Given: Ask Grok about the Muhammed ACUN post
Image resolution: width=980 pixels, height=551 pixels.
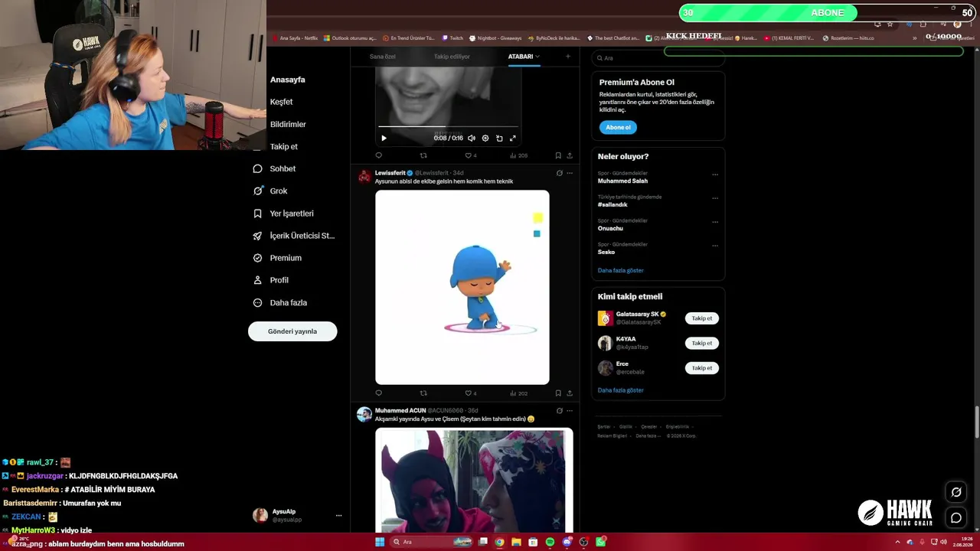Looking at the screenshot, I should 560,410.
